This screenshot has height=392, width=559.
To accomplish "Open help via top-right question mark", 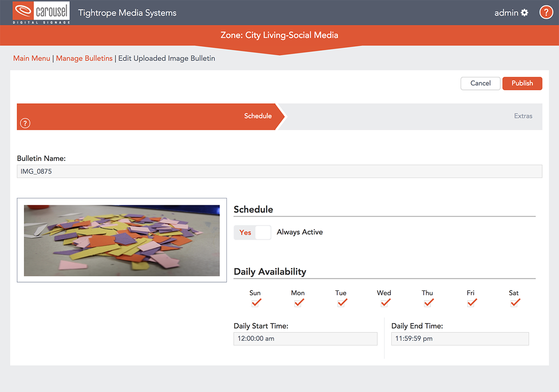I will point(546,13).
